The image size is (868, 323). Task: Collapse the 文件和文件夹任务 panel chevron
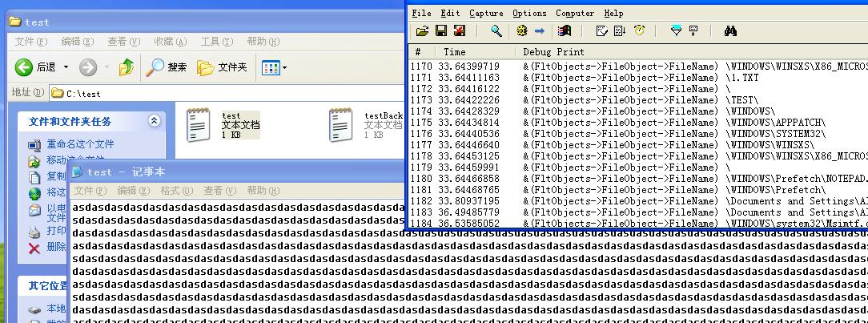point(154,121)
